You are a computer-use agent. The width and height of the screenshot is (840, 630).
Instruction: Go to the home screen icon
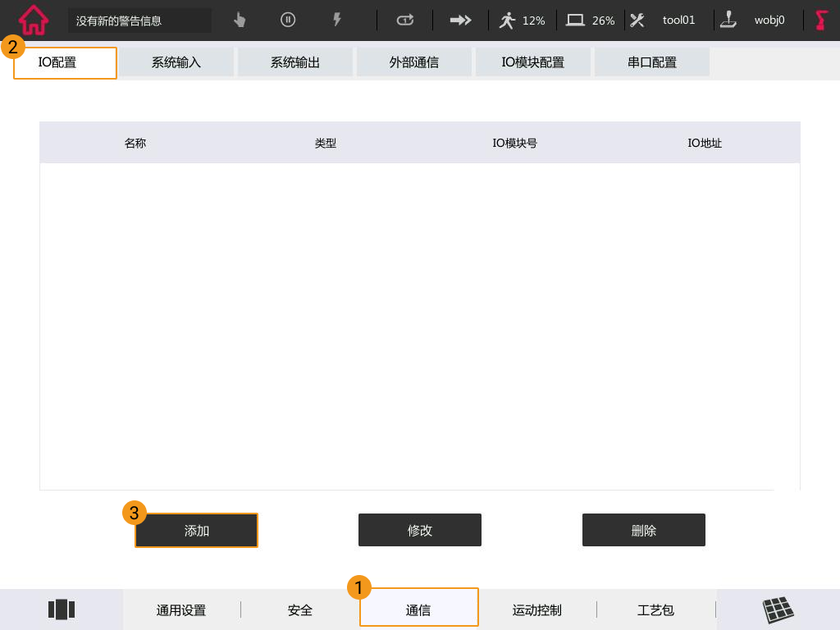34,21
